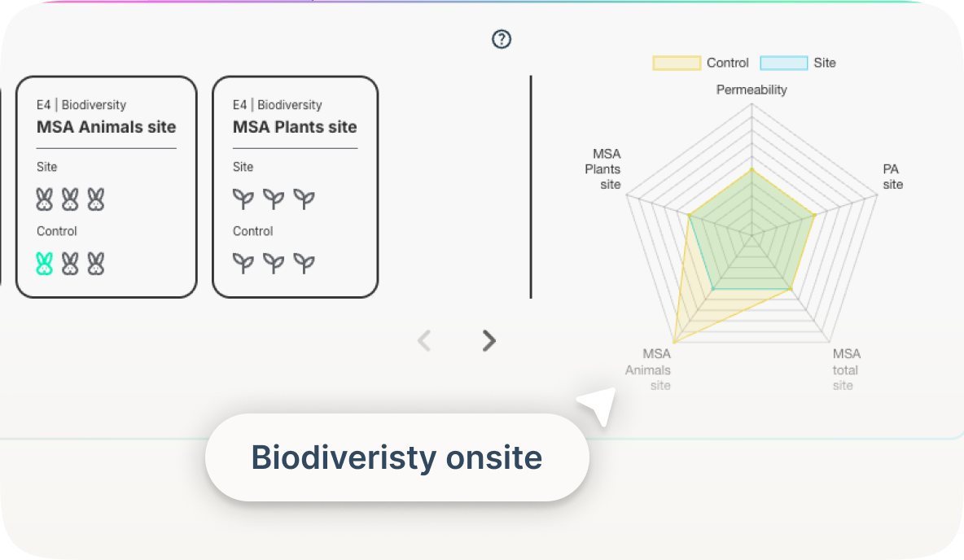Select the first plant sprout icon under Site
The width and height of the screenshot is (964, 560).
243,199
